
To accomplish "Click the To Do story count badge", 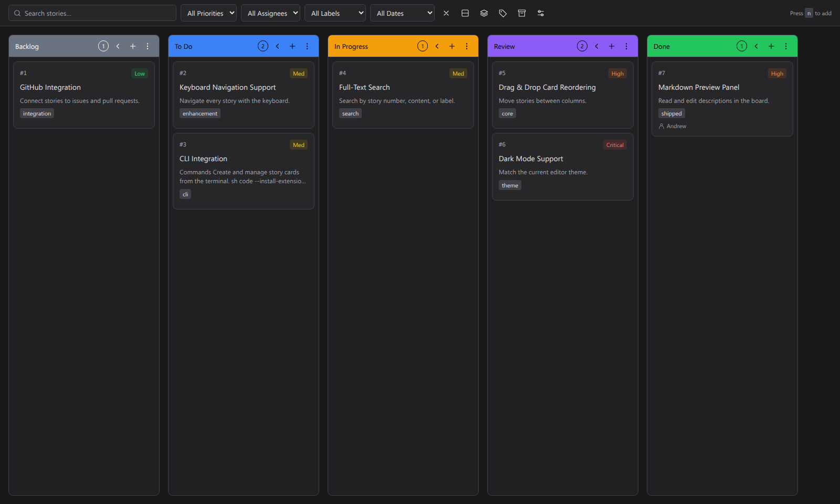I will (x=263, y=46).
